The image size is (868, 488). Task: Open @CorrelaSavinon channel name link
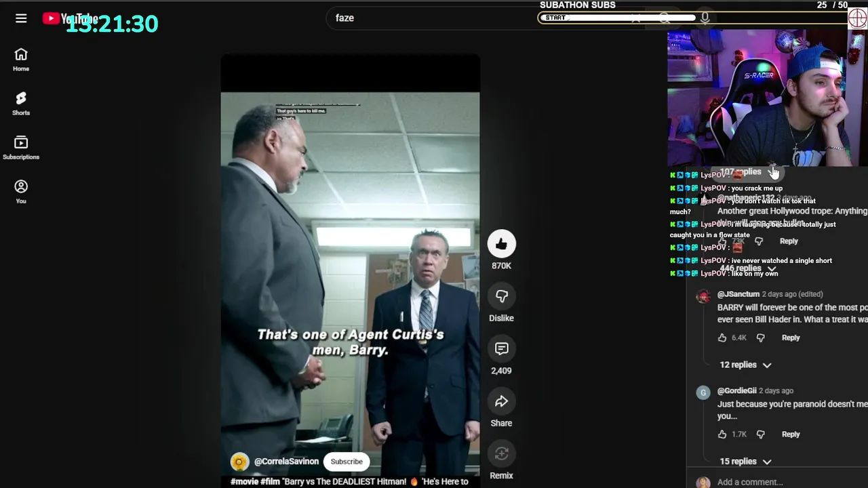click(286, 462)
